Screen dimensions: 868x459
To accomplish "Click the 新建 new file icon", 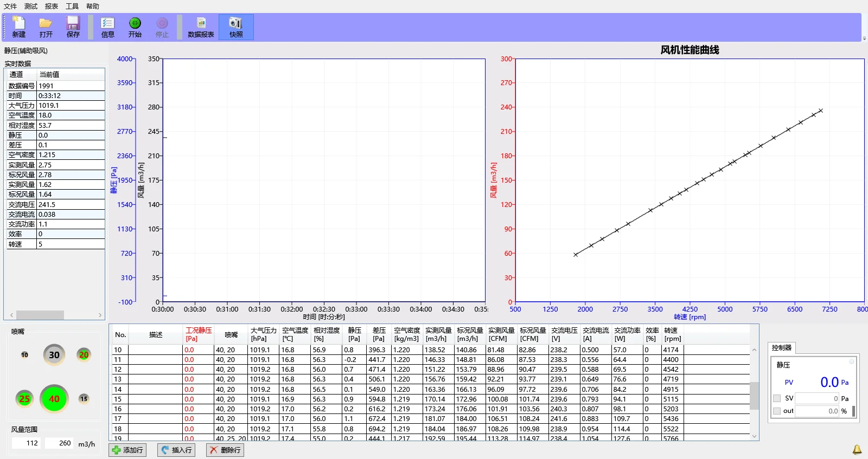I will coord(19,27).
